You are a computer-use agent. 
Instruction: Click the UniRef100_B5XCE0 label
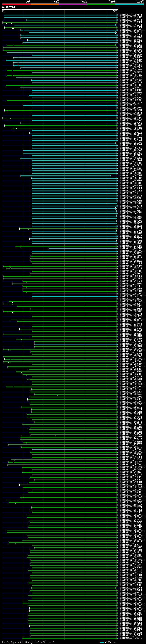click(131, 276)
